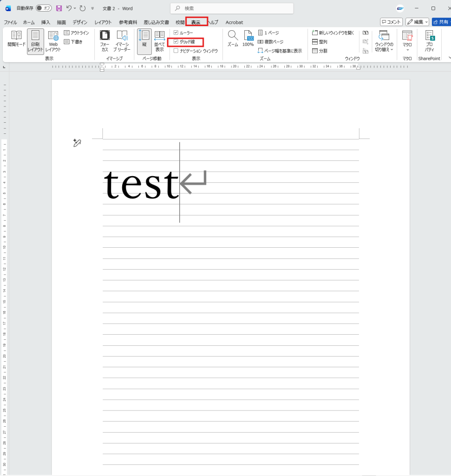Uncheck the グリッド線 checkbox

point(176,42)
